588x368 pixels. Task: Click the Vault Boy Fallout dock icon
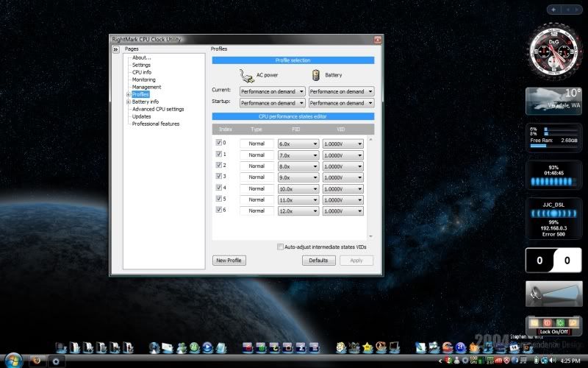(x=341, y=347)
